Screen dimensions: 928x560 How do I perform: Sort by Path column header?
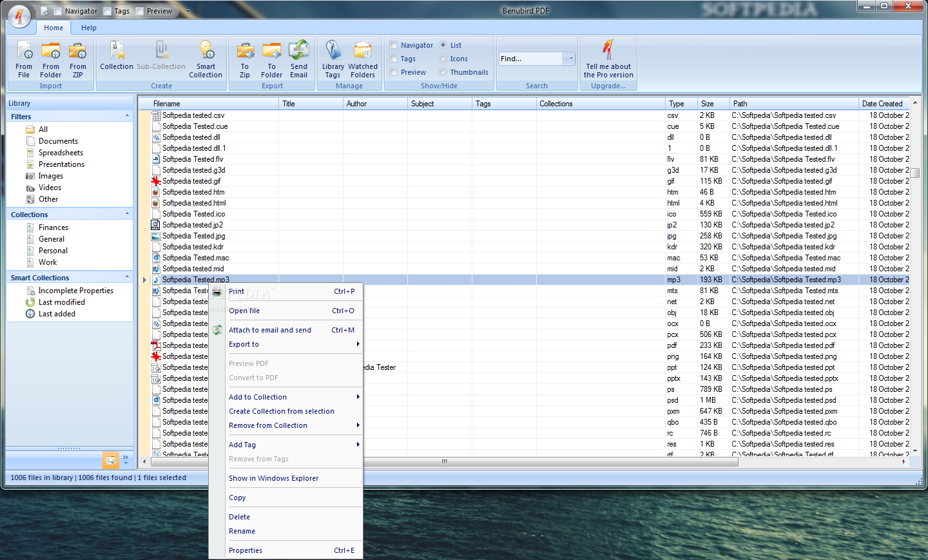[x=794, y=104]
